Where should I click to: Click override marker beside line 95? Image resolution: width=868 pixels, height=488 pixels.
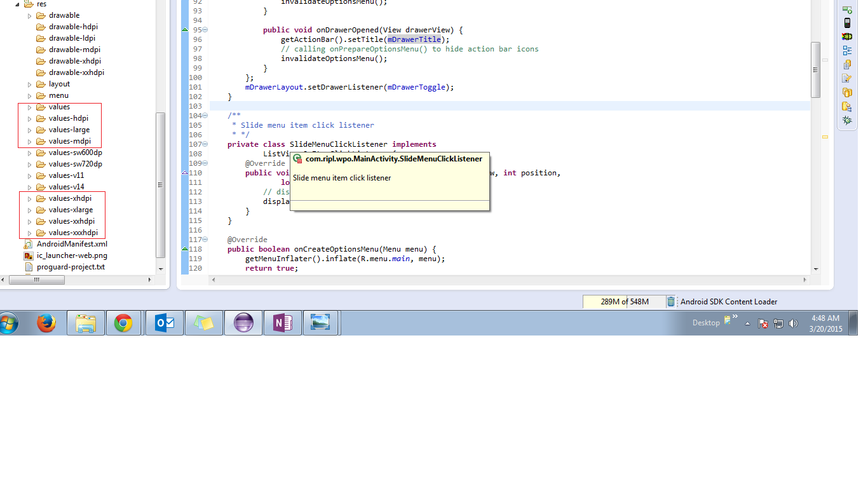185,30
